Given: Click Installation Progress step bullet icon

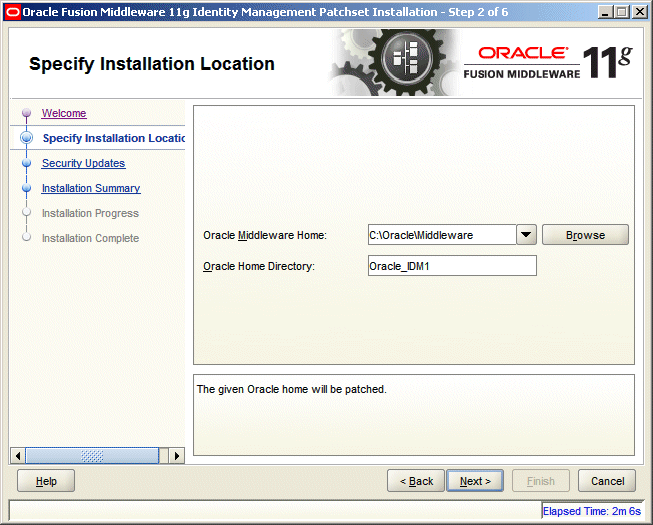Looking at the screenshot, I should (x=26, y=212).
